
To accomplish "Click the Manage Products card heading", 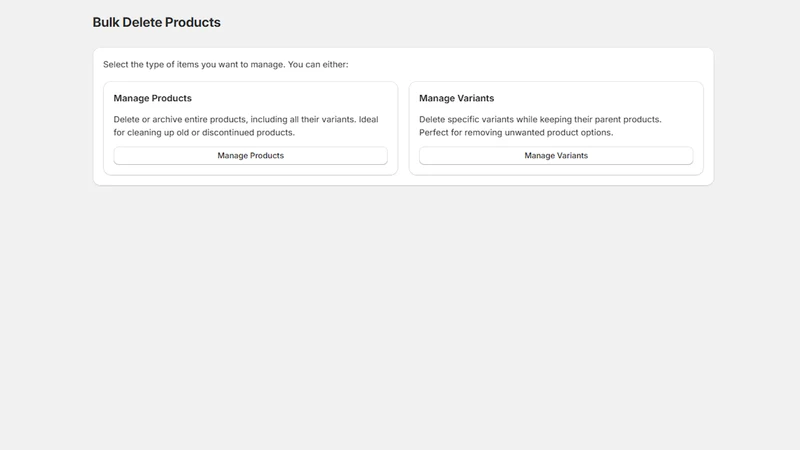I will point(153,98).
